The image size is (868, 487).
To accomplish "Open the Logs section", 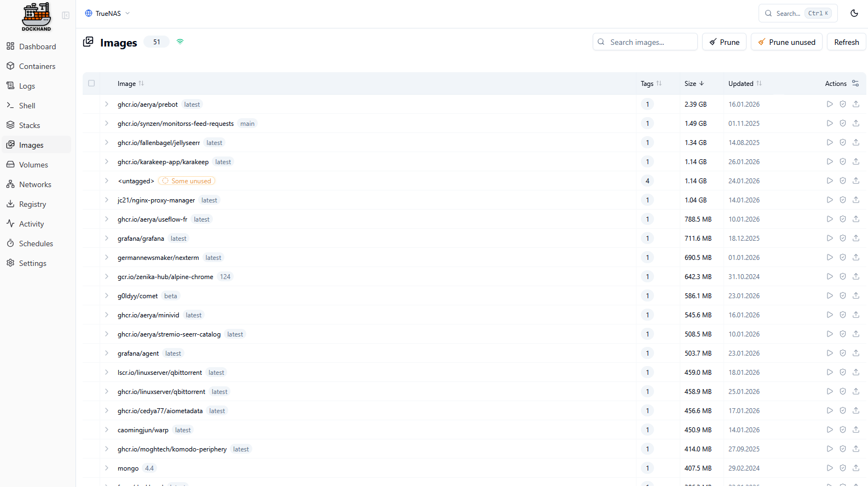I will click(36, 86).
